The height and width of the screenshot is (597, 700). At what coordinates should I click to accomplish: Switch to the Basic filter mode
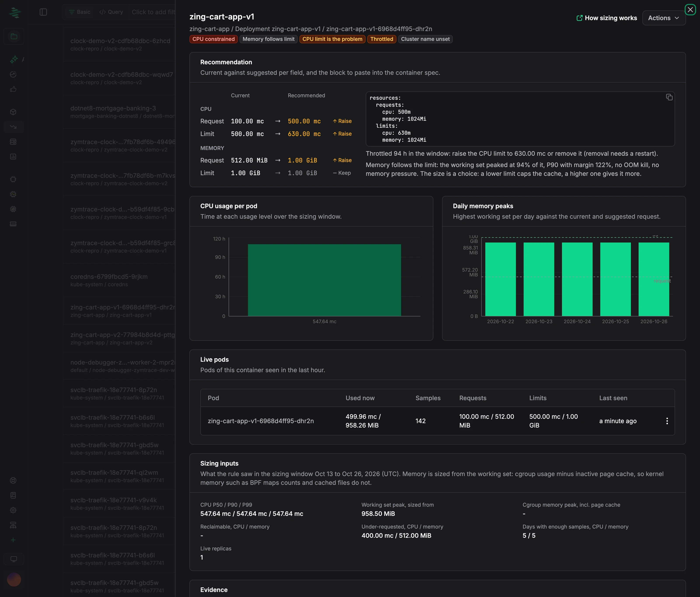[x=80, y=12]
